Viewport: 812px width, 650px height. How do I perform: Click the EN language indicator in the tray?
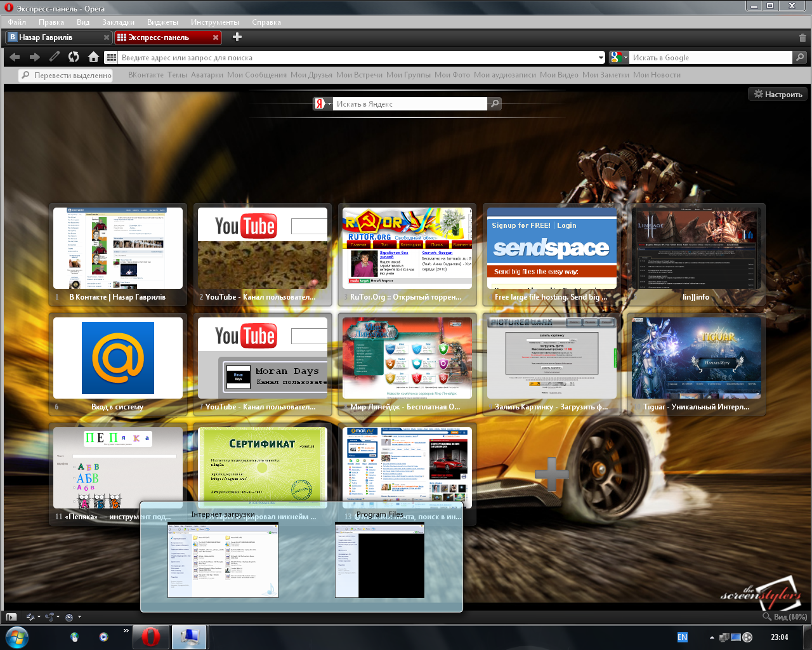683,637
